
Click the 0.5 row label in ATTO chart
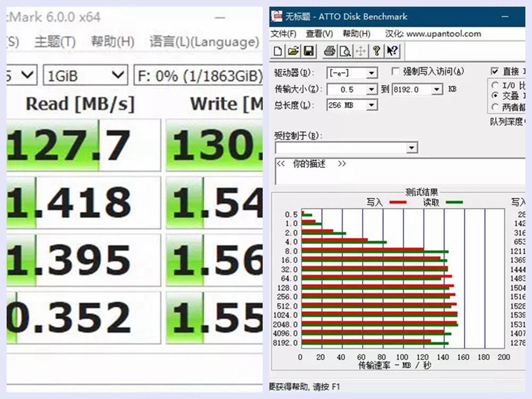click(292, 214)
